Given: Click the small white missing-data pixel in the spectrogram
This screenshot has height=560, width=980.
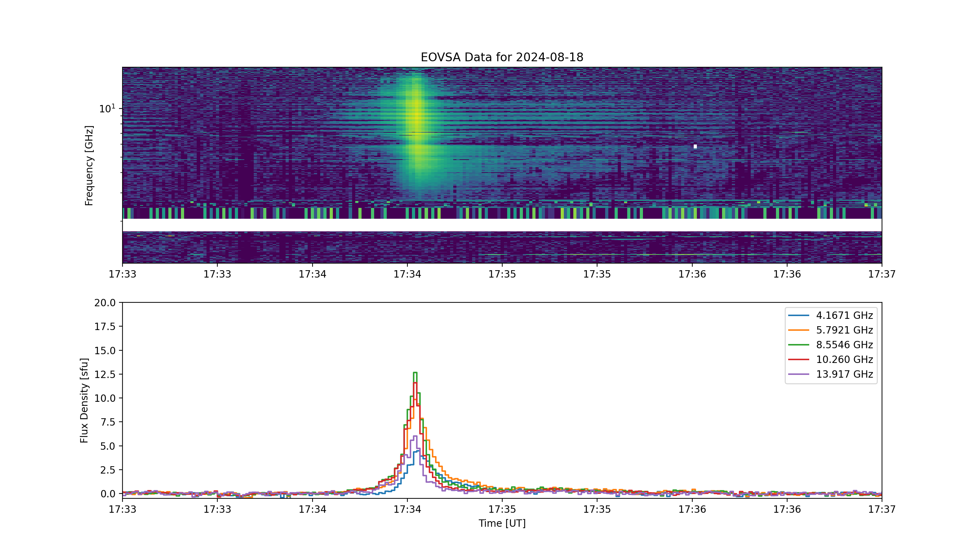Looking at the screenshot, I should (695, 147).
